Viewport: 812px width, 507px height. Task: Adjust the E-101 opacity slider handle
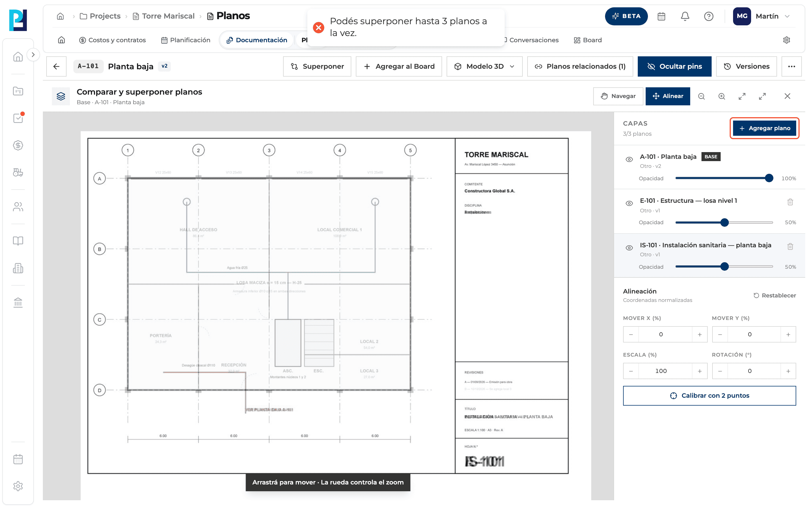[724, 222]
